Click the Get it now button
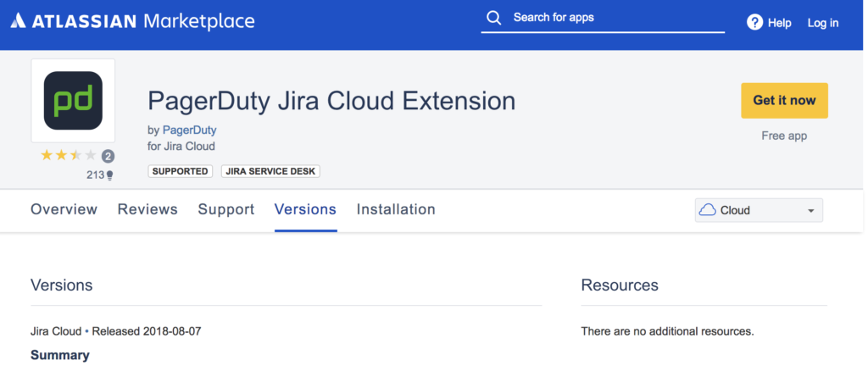868x366 pixels. [784, 101]
